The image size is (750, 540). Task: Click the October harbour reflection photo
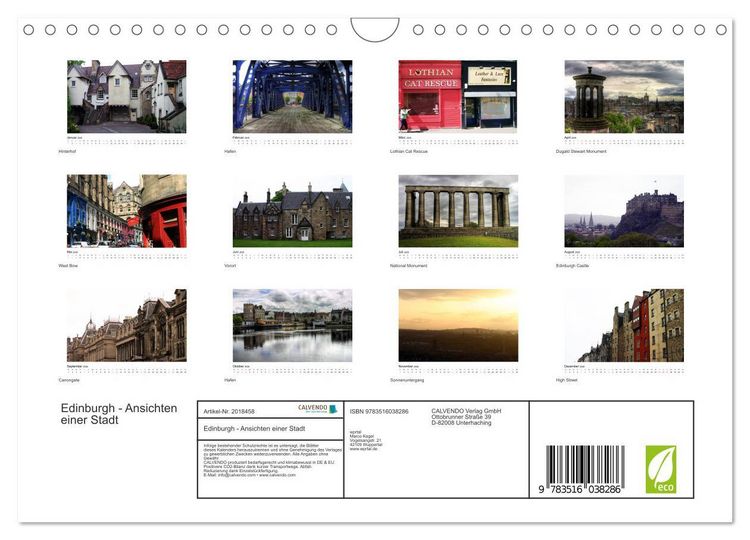point(292,325)
